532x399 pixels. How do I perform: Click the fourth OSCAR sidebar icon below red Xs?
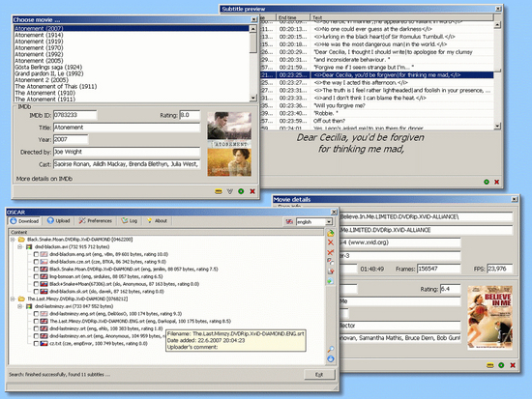(331, 262)
